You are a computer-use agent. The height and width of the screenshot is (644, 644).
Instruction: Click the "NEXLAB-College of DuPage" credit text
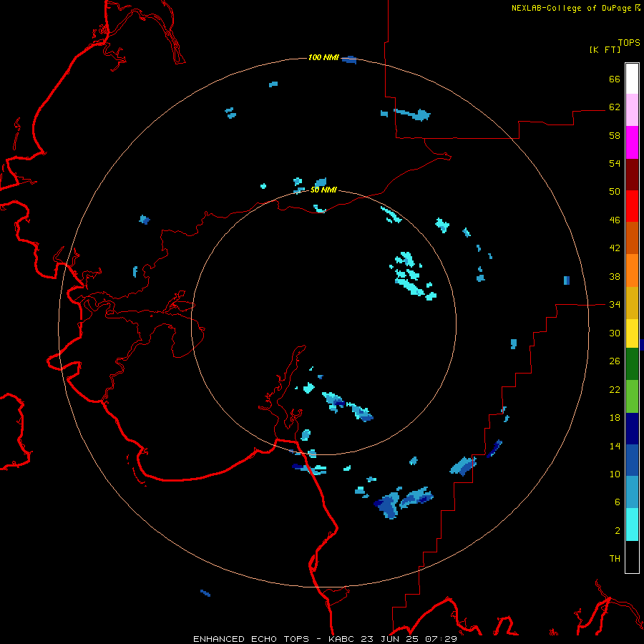tap(571, 8)
